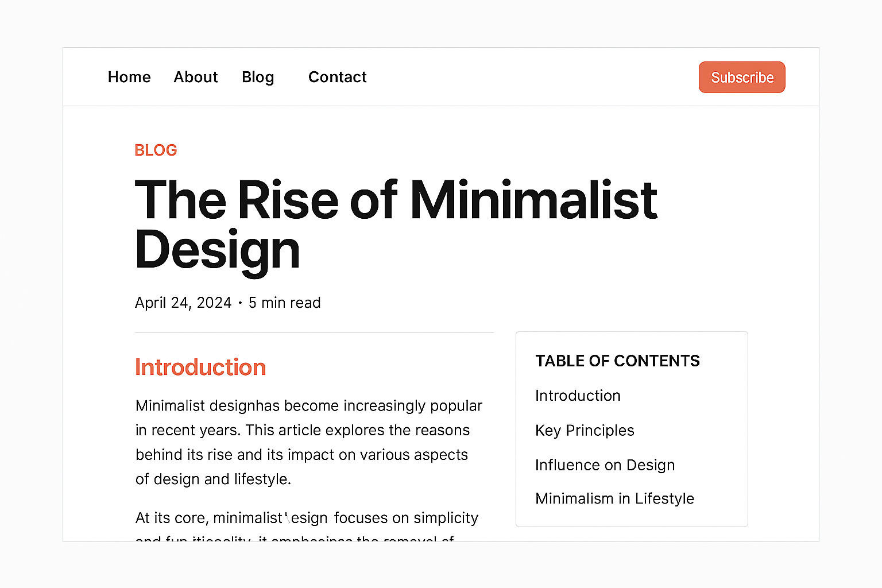Viewport: 882px width, 588px height.
Task: Open the About page in navbar
Action: coord(196,77)
